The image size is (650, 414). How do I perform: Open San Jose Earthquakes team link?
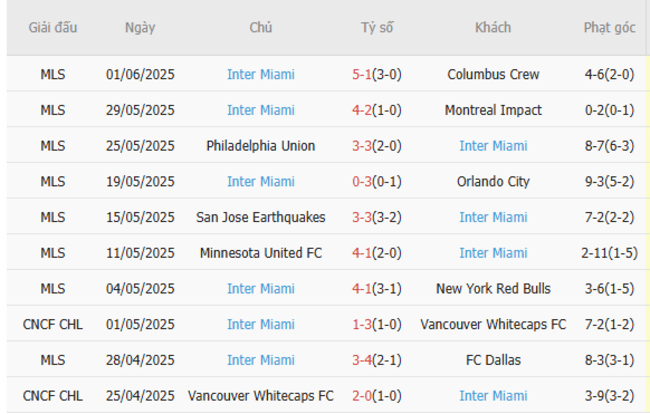point(260,217)
